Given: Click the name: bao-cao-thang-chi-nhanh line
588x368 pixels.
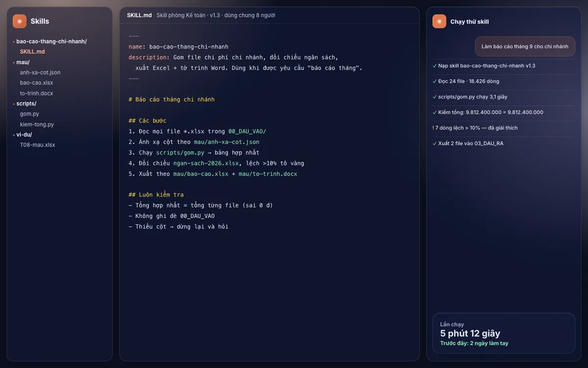Looking at the screenshot, I should 178,47.
